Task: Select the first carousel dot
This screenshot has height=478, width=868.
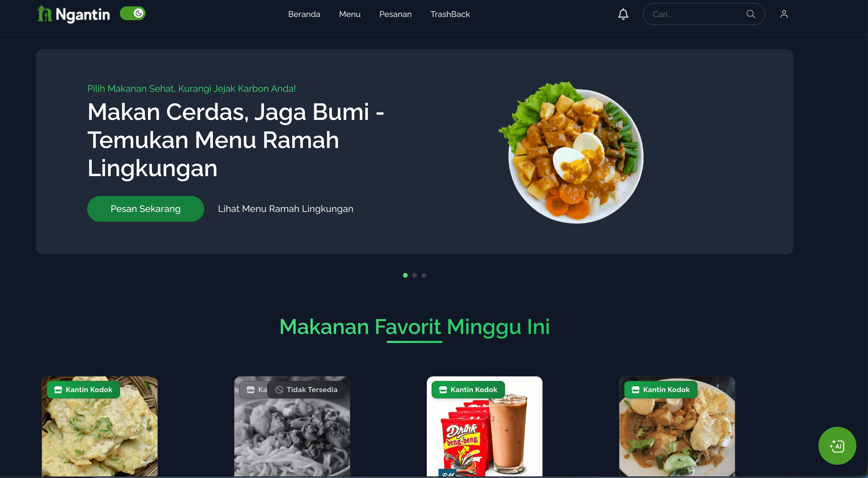Action: coord(405,275)
